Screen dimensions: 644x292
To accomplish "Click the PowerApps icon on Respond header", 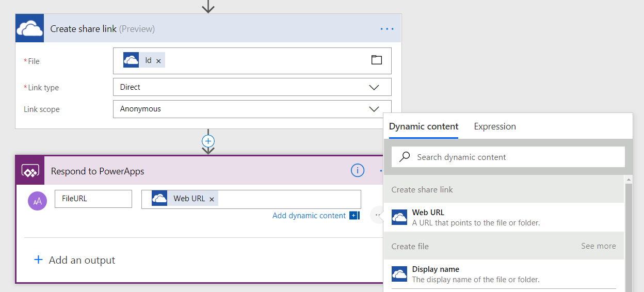I will point(30,171).
